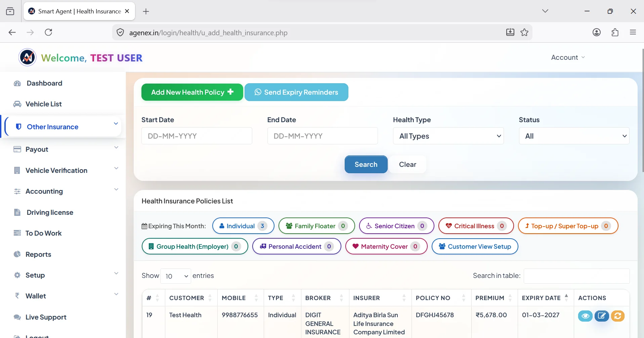Sort table by INSURER column
Viewport: 644px width, 338px height.
coord(380,298)
